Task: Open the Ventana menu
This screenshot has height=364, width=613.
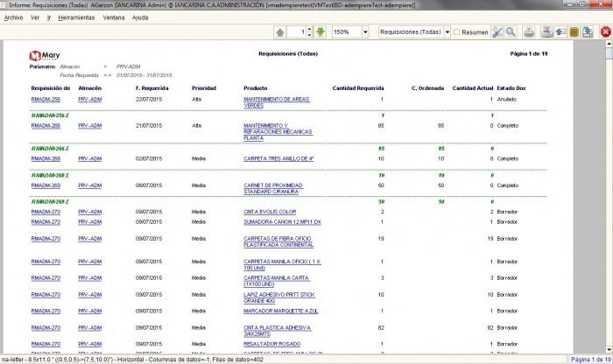Action: [113, 17]
